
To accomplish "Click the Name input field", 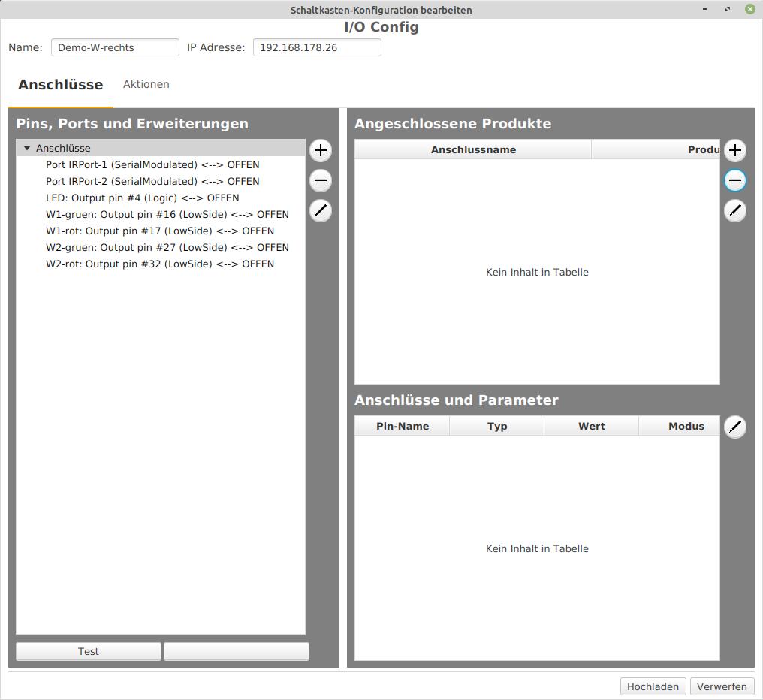I will point(114,47).
